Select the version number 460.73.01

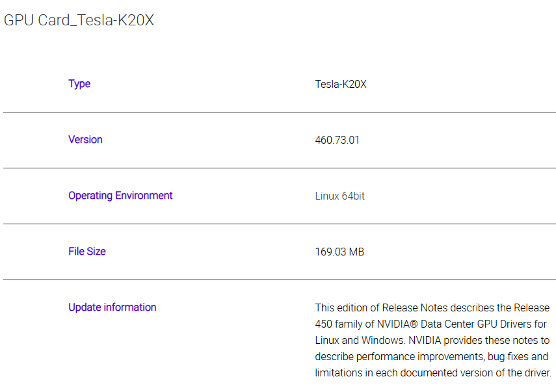[337, 140]
